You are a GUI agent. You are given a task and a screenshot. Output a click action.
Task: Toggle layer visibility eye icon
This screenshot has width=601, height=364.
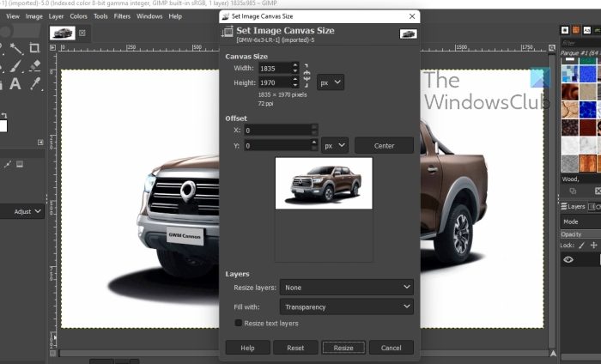pyautogui.click(x=568, y=259)
